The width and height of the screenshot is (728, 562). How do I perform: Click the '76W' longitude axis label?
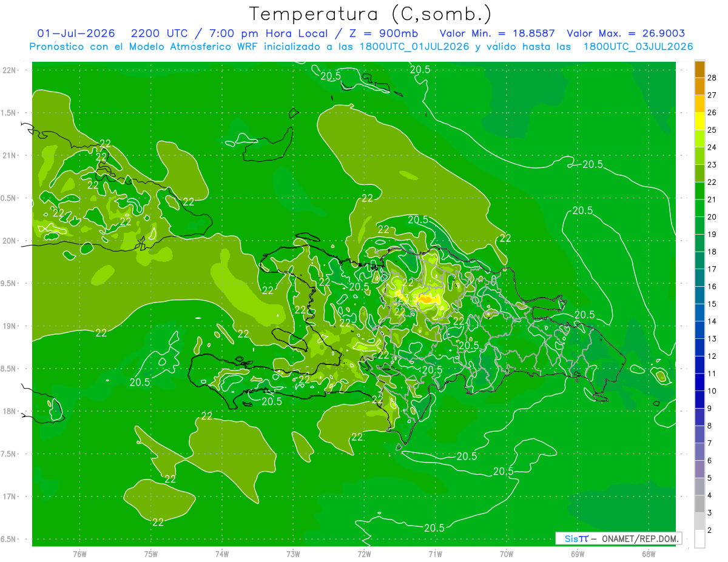point(79,554)
